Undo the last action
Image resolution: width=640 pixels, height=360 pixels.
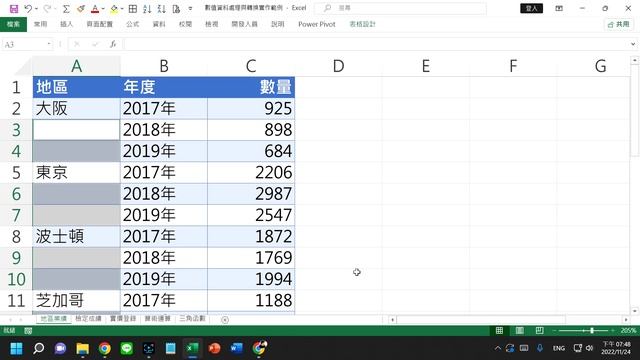28,9
